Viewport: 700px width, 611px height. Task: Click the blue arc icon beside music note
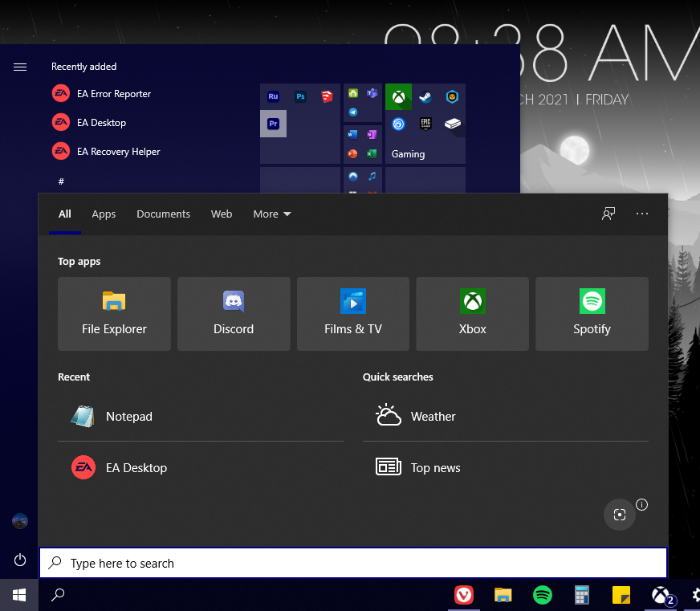click(353, 176)
